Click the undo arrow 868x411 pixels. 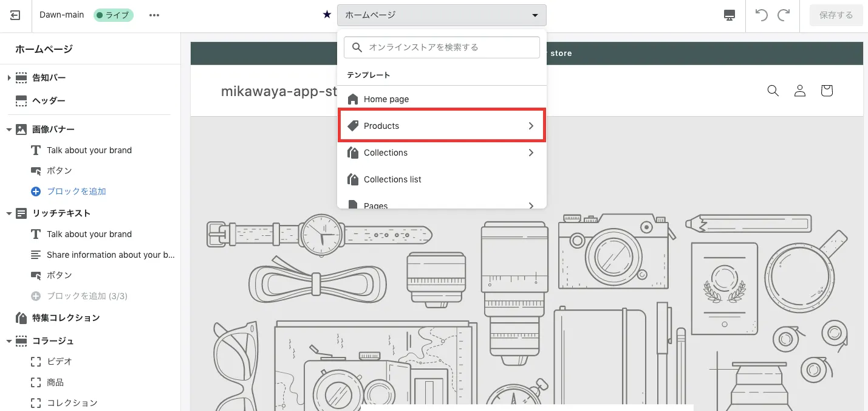click(x=762, y=15)
